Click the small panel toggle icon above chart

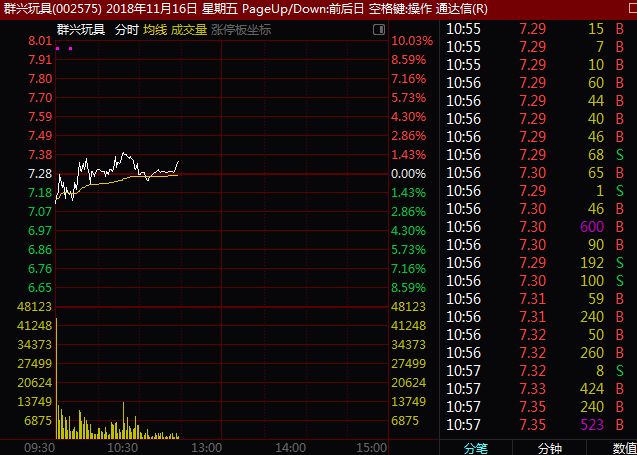tap(382, 30)
